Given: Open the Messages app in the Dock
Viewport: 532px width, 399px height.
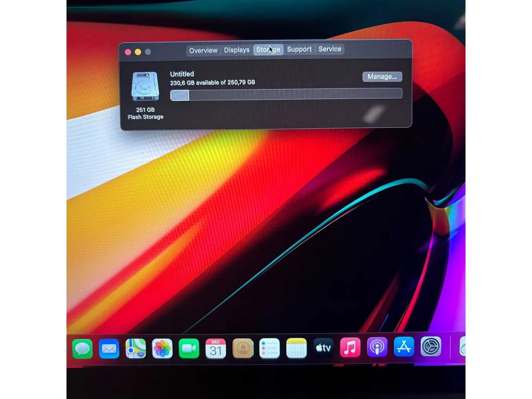Looking at the screenshot, I should (82, 349).
